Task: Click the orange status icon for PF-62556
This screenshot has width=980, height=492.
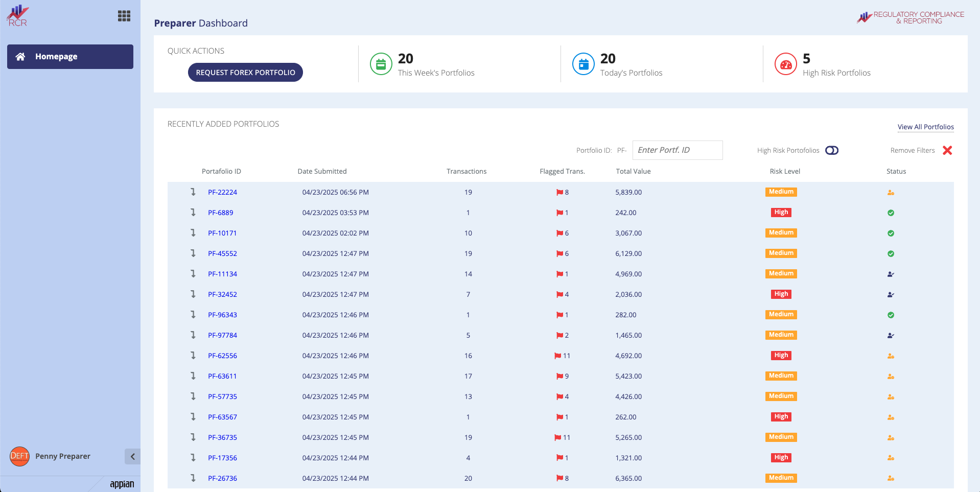Action: [891, 356]
